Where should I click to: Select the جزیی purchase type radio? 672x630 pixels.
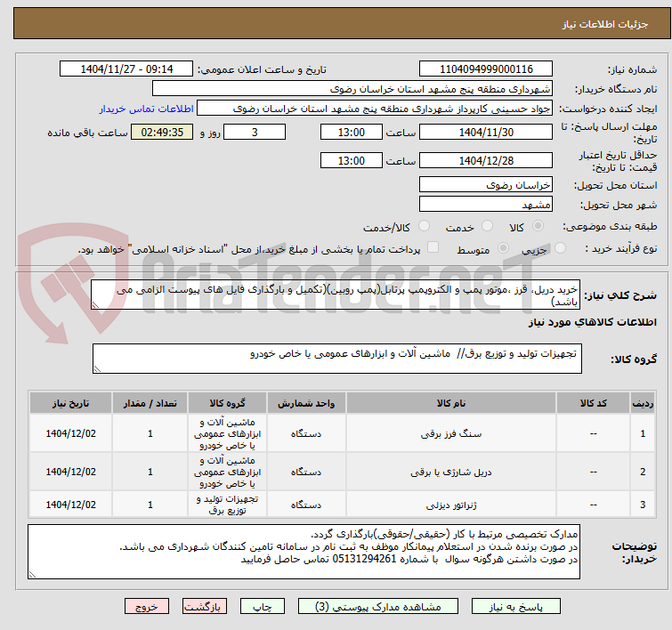coord(560,248)
